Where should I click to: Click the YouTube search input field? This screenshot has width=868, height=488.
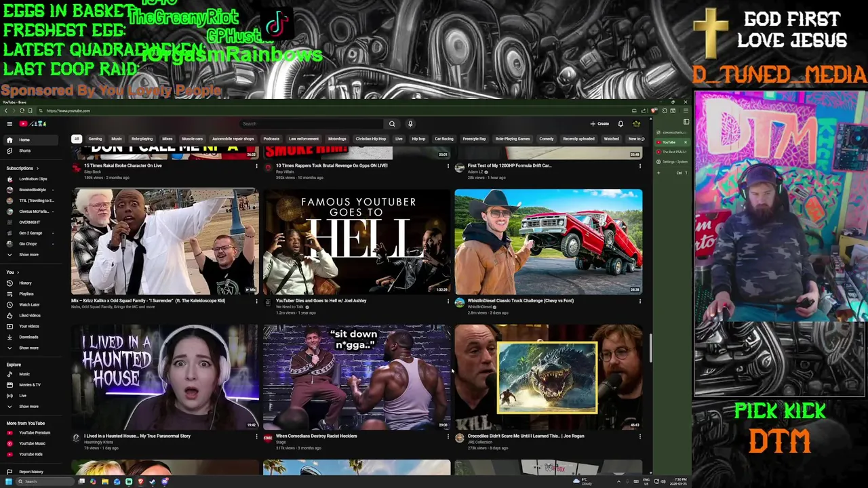point(312,124)
